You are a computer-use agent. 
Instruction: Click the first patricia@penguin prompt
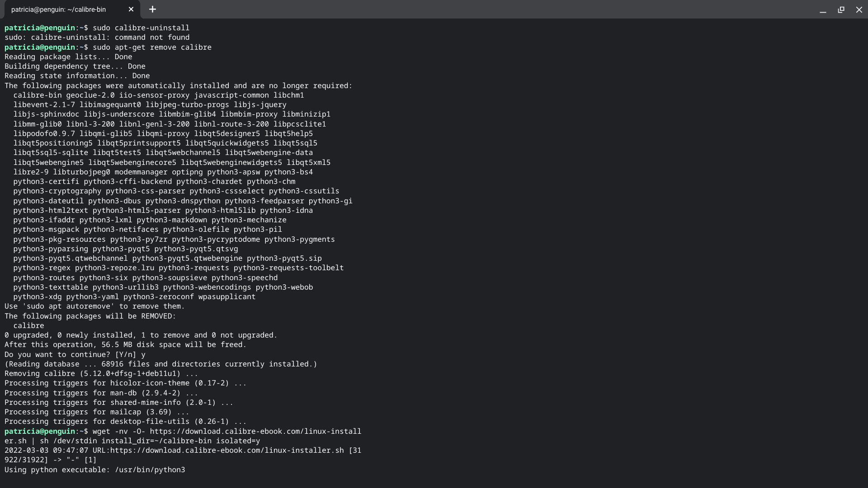(x=40, y=28)
